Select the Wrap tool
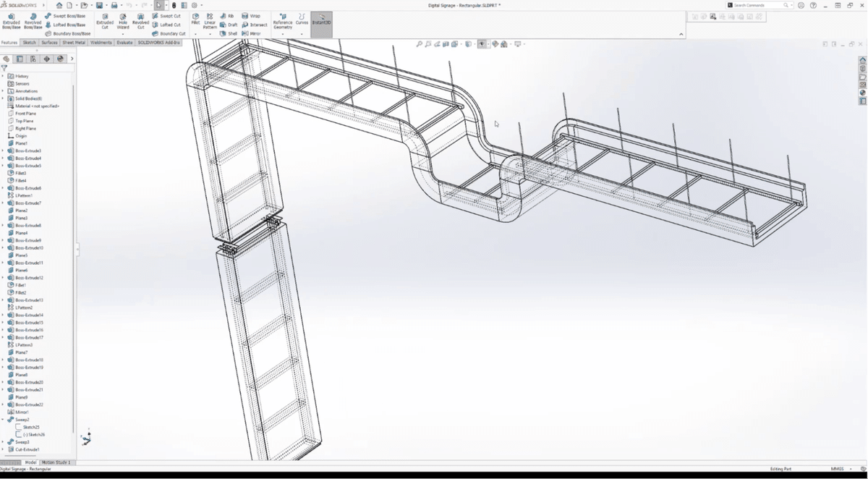 251,15
